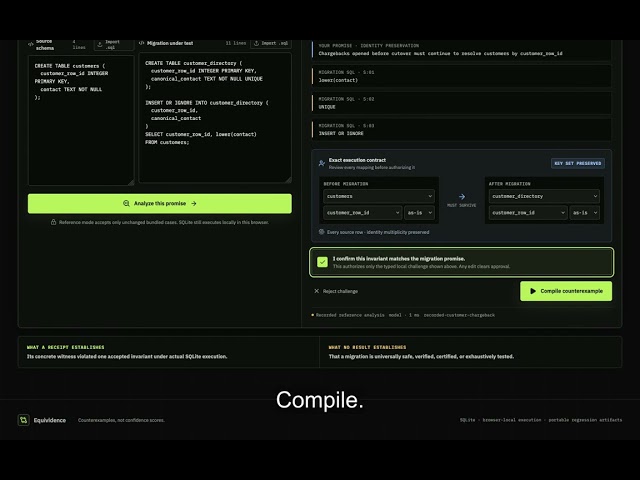
Task: Click the blue must-survive arrow icon
Action: pyautogui.click(x=462, y=196)
